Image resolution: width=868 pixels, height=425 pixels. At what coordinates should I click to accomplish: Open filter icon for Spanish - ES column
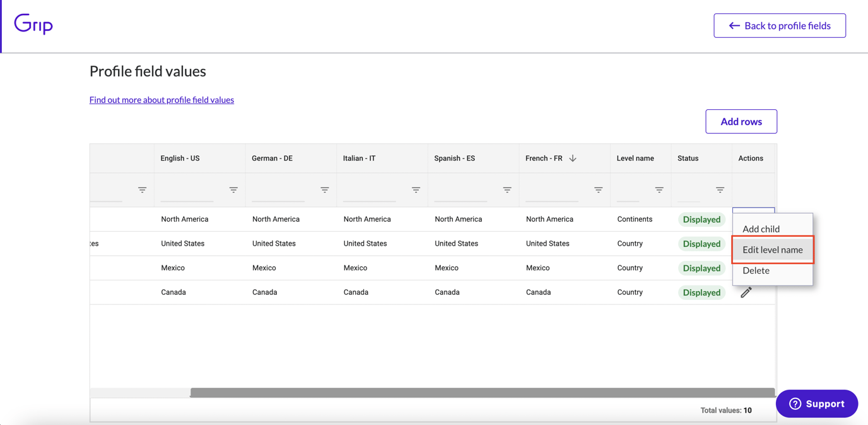pyautogui.click(x=507, y=189)
